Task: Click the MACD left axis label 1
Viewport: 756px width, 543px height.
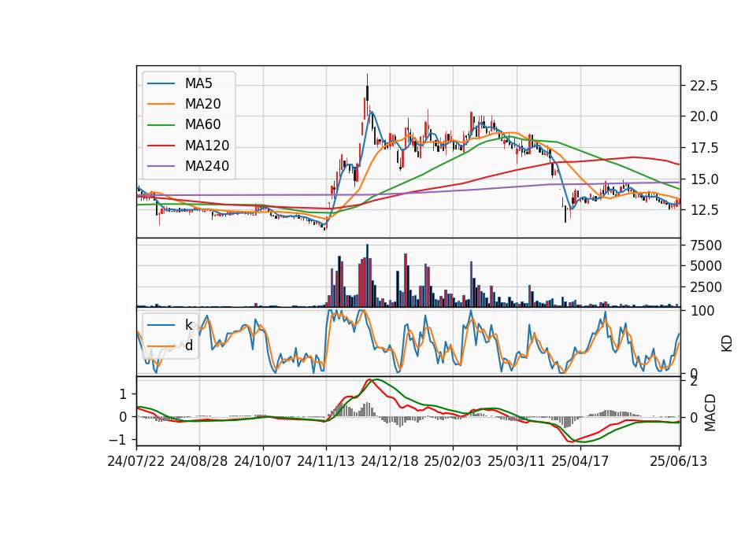Action: 123,394
